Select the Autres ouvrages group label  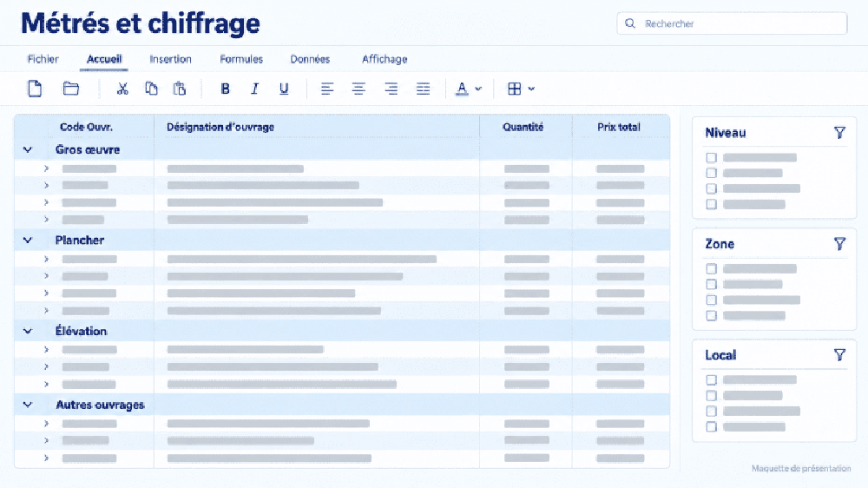pos(100,405)
